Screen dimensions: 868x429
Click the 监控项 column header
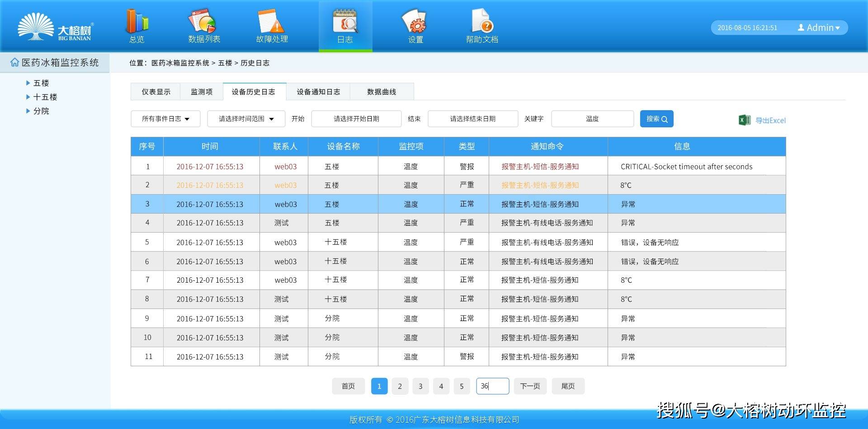411,146
